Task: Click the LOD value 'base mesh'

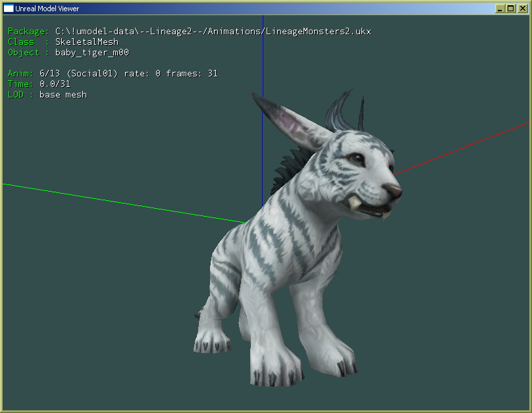Action: pos(63,95)
